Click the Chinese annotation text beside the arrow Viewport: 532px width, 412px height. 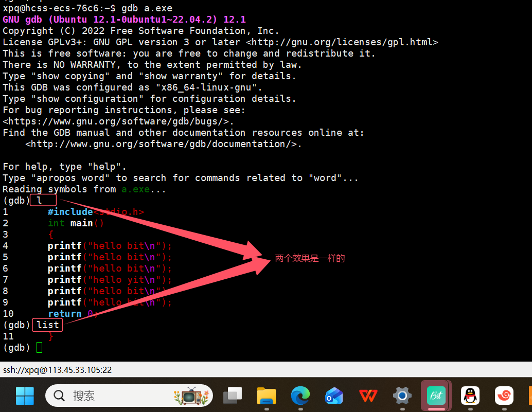309,258
